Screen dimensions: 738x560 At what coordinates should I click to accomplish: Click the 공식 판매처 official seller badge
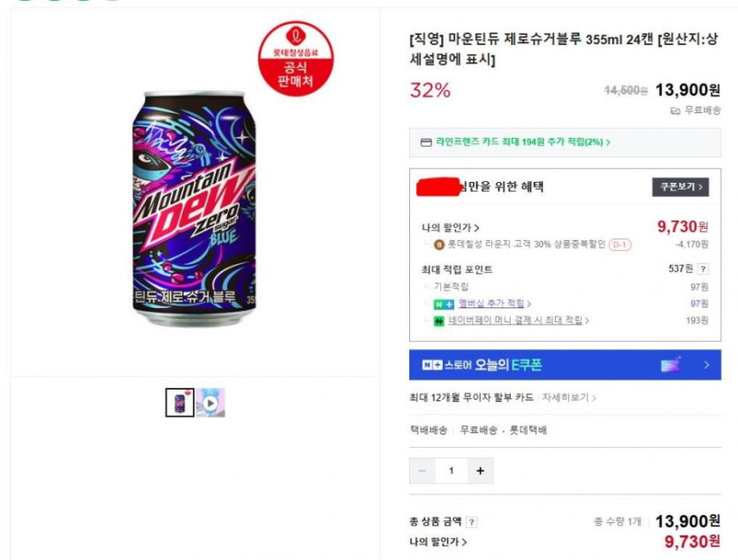pos(296,58)
